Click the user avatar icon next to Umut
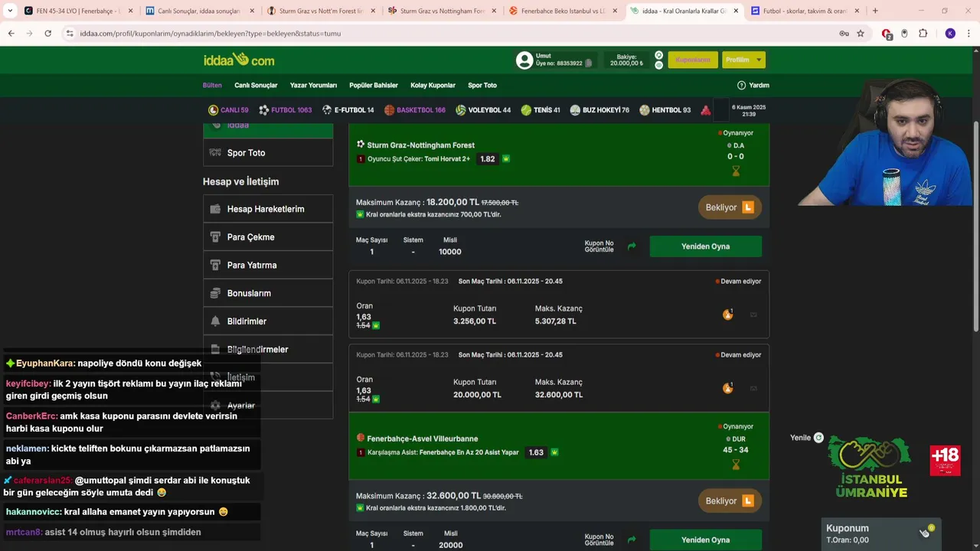This screenshot has width=980, height=551. pyautogui.click(x=524, y=60)
